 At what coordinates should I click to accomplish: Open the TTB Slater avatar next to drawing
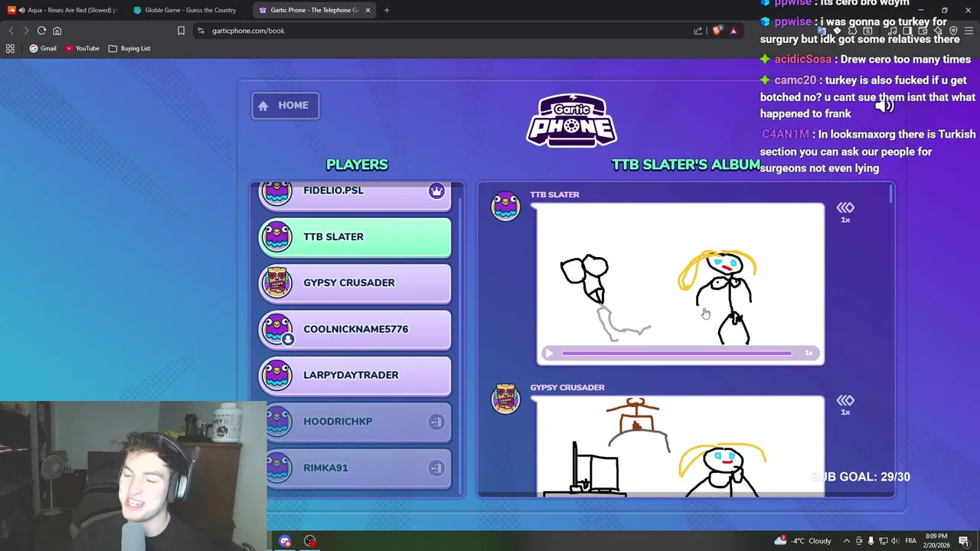505,207
